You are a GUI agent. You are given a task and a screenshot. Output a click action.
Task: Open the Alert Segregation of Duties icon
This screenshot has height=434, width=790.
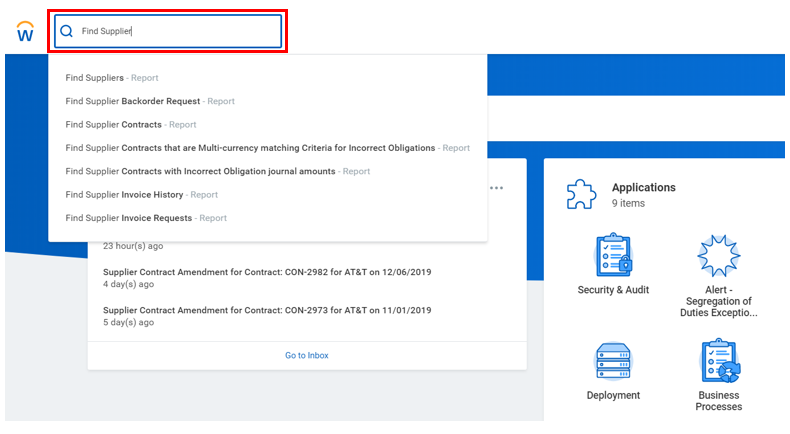coord(718,256)
